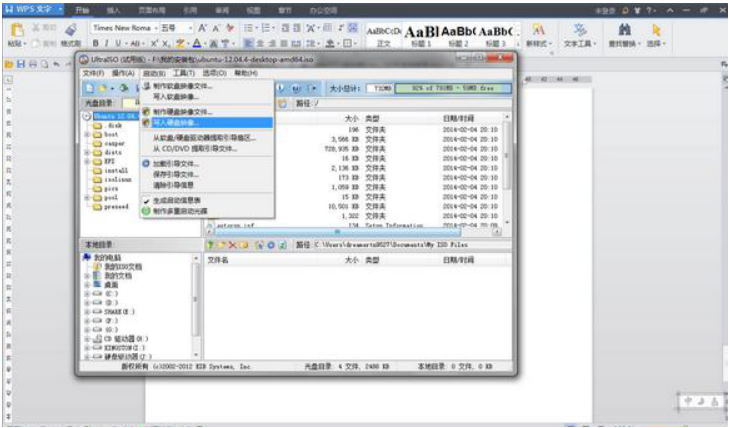Open UltraISO 文件(F) menu
Screen dimensions: 729x428
93,73
